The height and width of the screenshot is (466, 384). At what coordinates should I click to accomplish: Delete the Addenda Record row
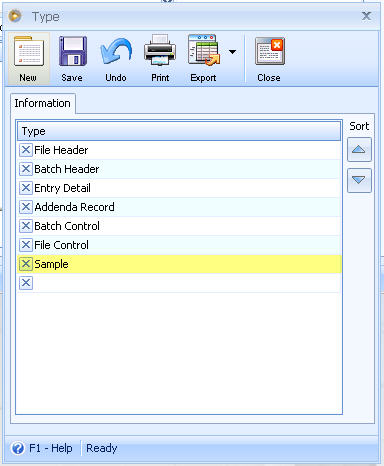pos(26,207)
